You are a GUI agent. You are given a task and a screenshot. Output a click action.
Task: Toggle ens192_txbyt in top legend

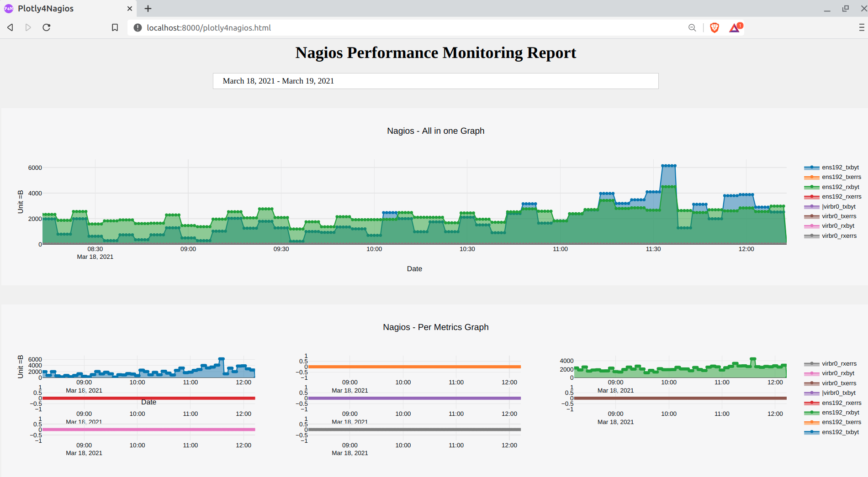832,168
